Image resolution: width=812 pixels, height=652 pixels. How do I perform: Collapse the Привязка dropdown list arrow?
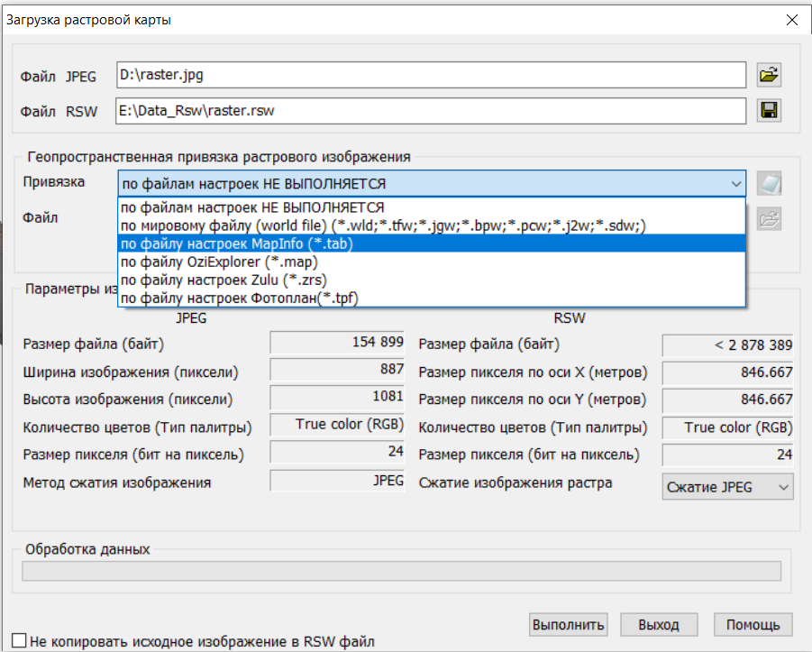[x=736, y=184]
